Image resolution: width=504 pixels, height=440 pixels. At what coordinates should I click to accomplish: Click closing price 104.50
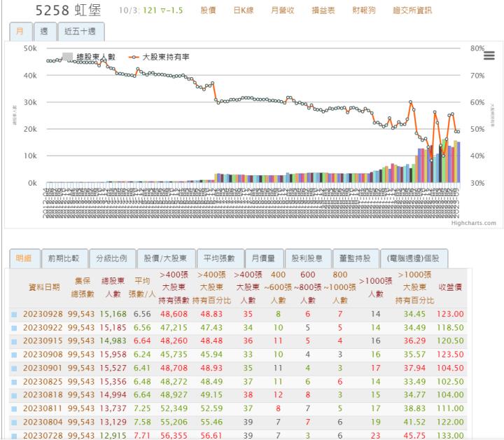[450, 368]
